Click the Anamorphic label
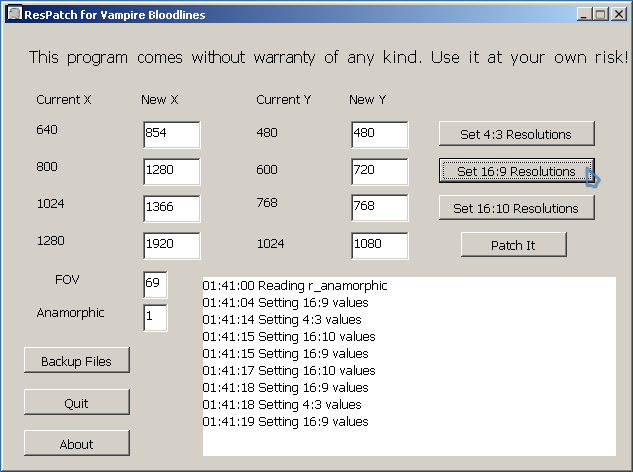633x472 pixels. coord(71,313)
